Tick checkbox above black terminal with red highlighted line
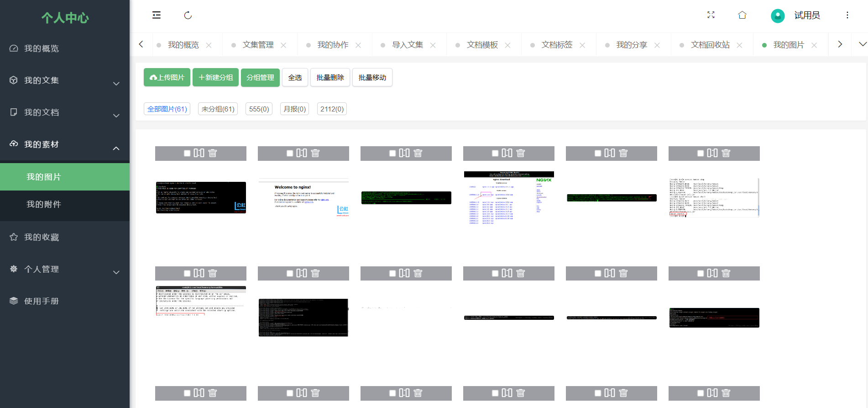Viewport: 868px width, 408px height. point(701,274)
